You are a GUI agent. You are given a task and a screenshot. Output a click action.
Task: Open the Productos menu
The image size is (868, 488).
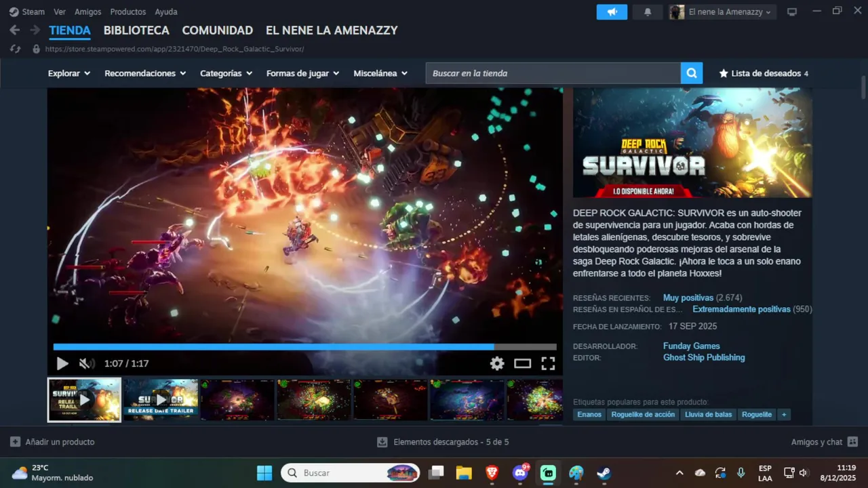coord(128,12)
